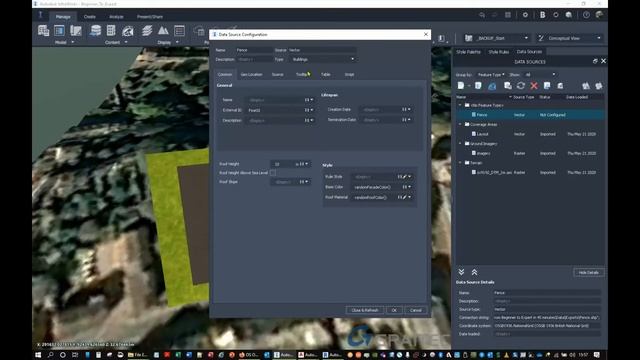Refresh the selected data source
The height and width of the screenshot is (360, 640).
(x=521, y=86)
